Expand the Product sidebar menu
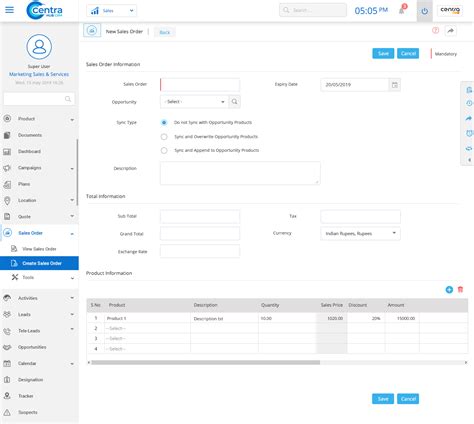474x424 pixels. [x=72, y=119]
